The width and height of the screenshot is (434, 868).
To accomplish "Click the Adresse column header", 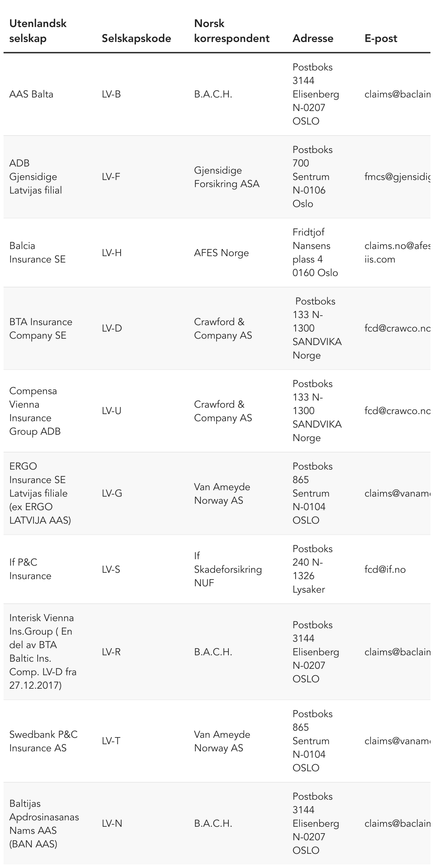I will coord(313,38).
